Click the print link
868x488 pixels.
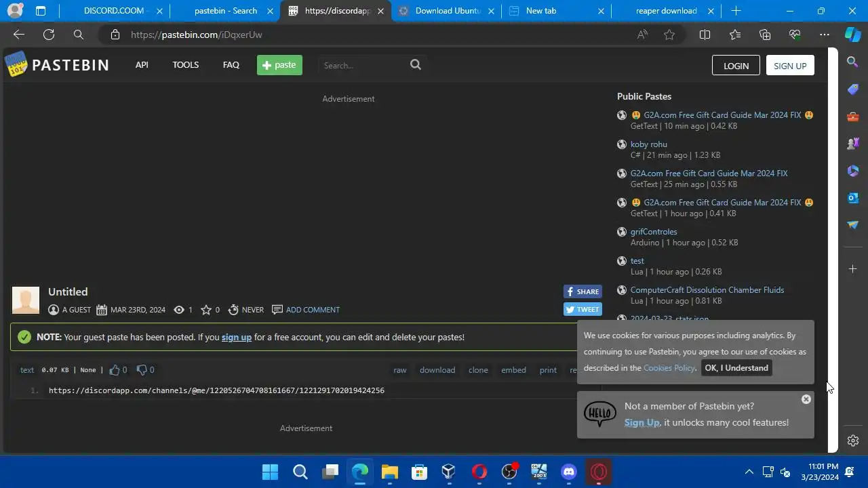click(x=548, y=370)
